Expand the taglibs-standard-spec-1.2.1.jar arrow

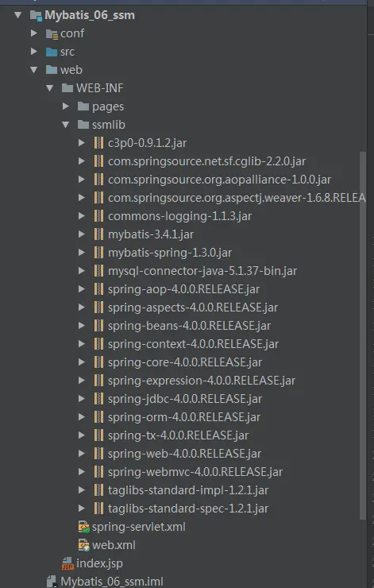coord(81,509)
